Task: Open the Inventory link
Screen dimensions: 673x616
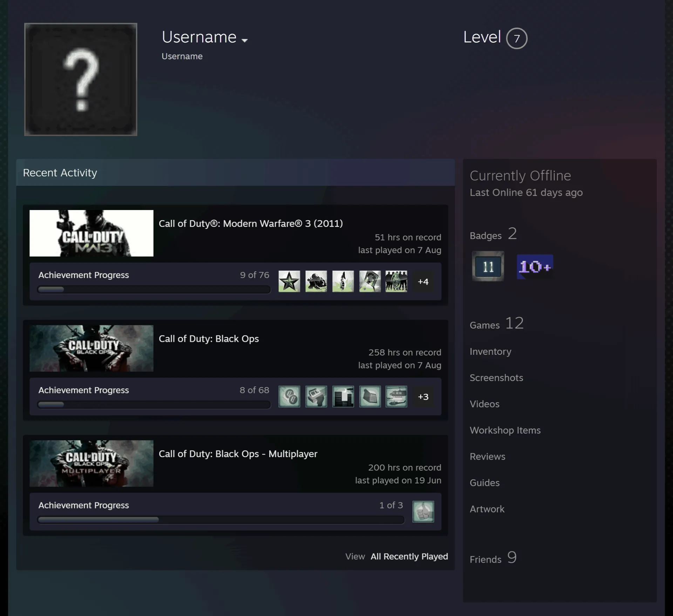Action: (x=490, y=351)
